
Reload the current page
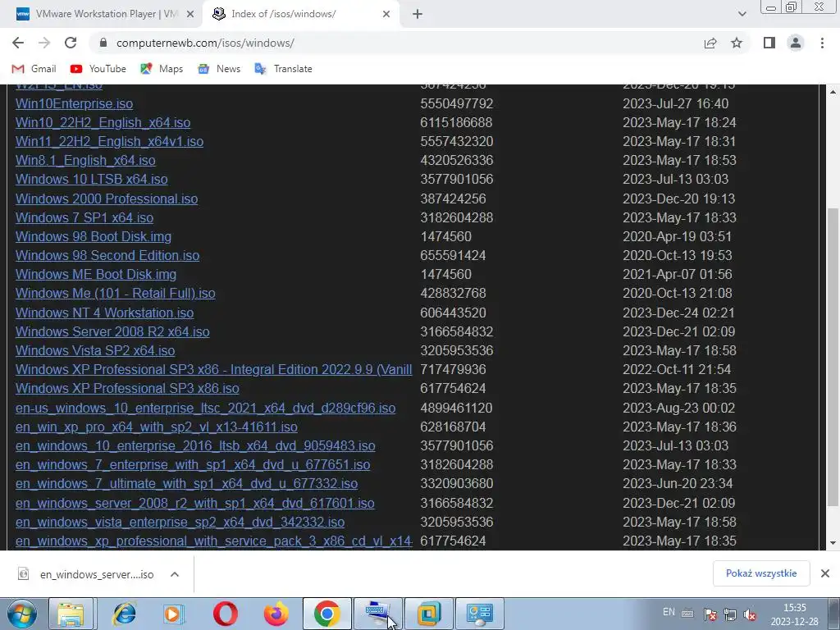[x=71, y=43]
